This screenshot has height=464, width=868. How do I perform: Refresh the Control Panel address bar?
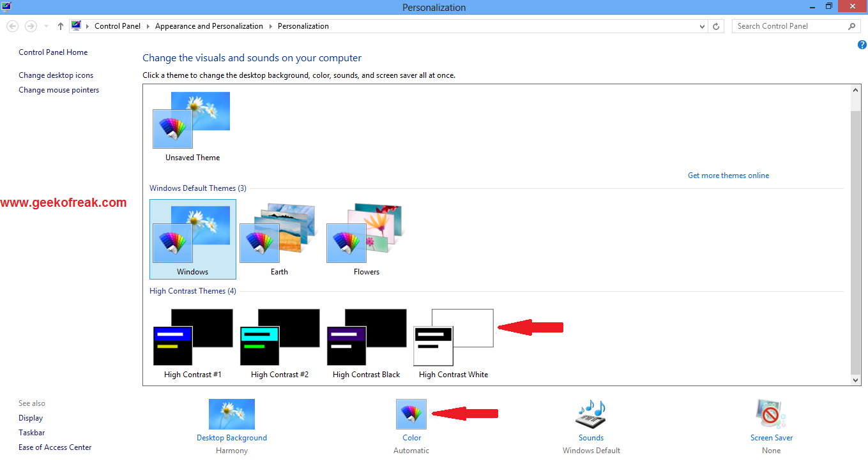coord(716,26)
